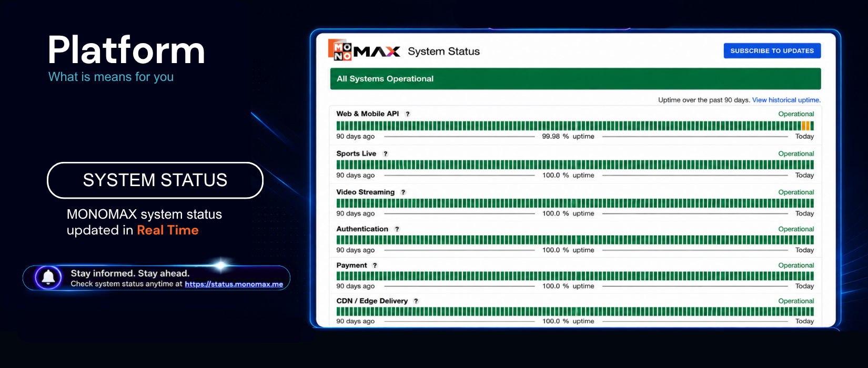Image resolution: width=868 pixels, height=368 pixels.
Task: Click Sports Live 100.0 % uptime value
Action: pyautogui.click(x=568, y=175)
